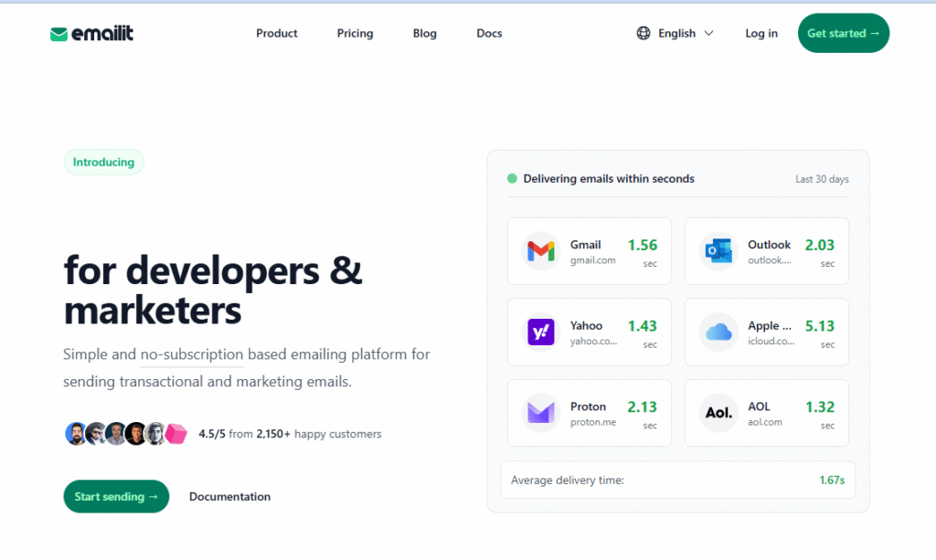The image size is (936, 560).
Task: Click the Gmail provider icon
Action: [x=541, y=250]
